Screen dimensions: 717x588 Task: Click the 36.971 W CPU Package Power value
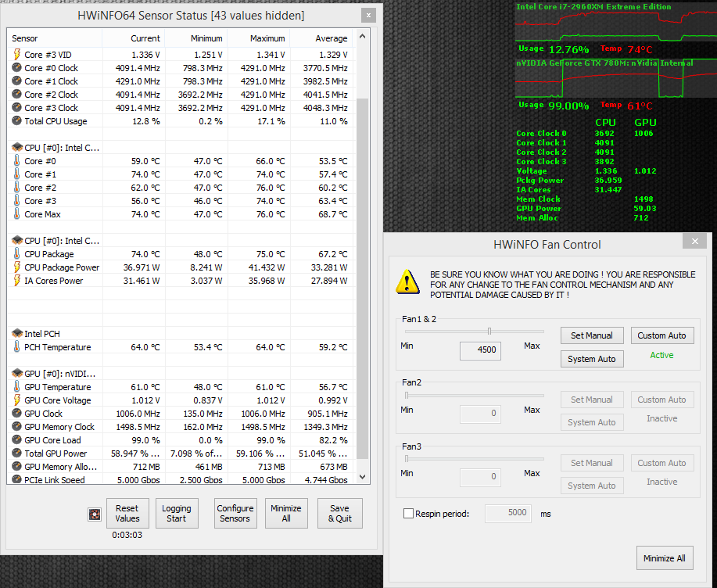142,267
